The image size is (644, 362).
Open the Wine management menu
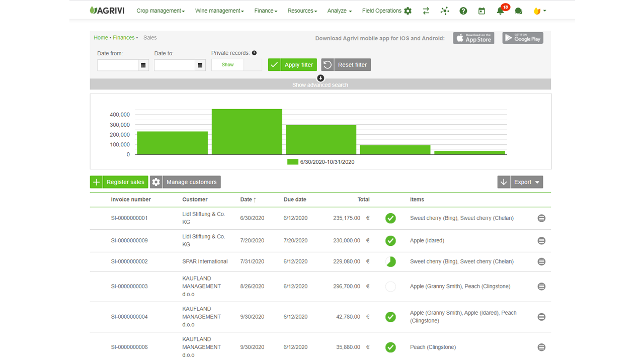pos(219,10)
